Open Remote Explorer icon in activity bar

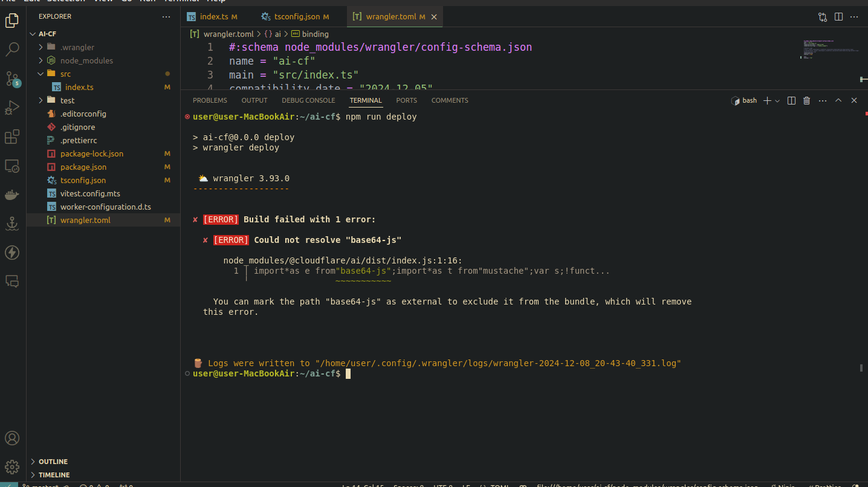click(12, 166)
